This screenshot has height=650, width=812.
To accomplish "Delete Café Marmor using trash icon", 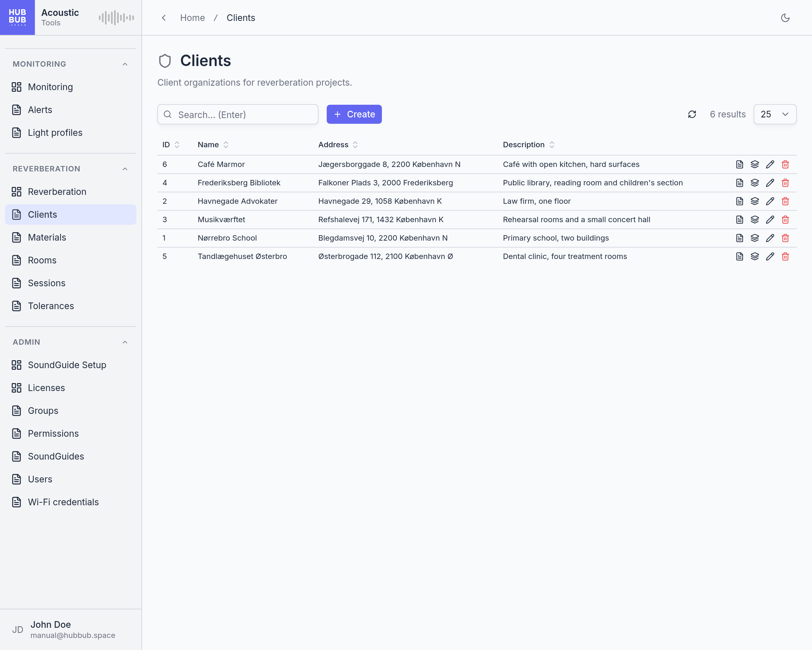I will 785,164.
